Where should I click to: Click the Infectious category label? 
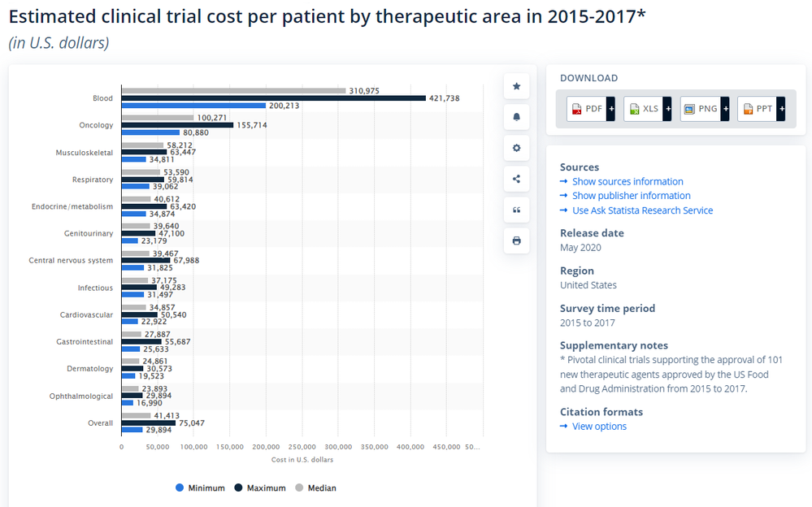point(95,288)
